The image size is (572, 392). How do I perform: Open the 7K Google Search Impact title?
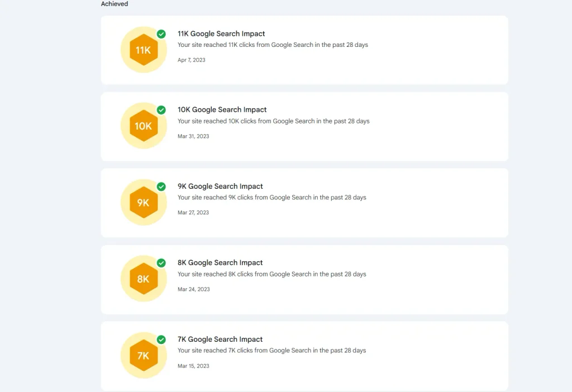click(x=220, y=339)
